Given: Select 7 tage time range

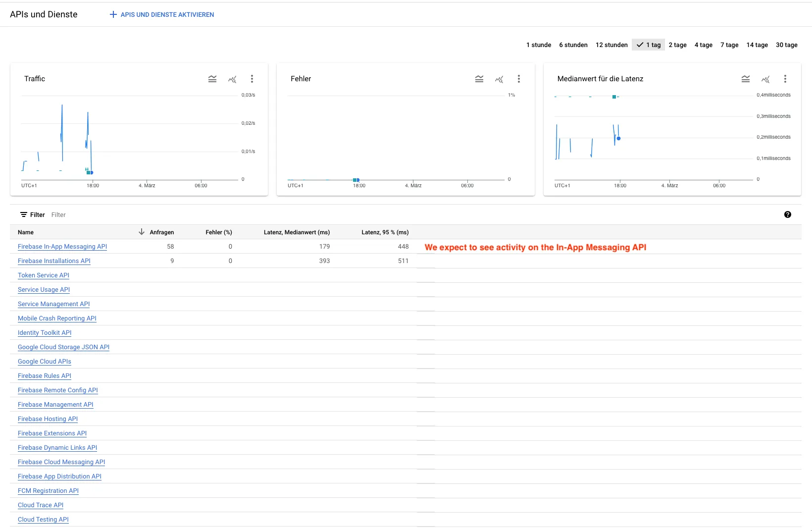Looking at the screenshot, I should point(729,45).
